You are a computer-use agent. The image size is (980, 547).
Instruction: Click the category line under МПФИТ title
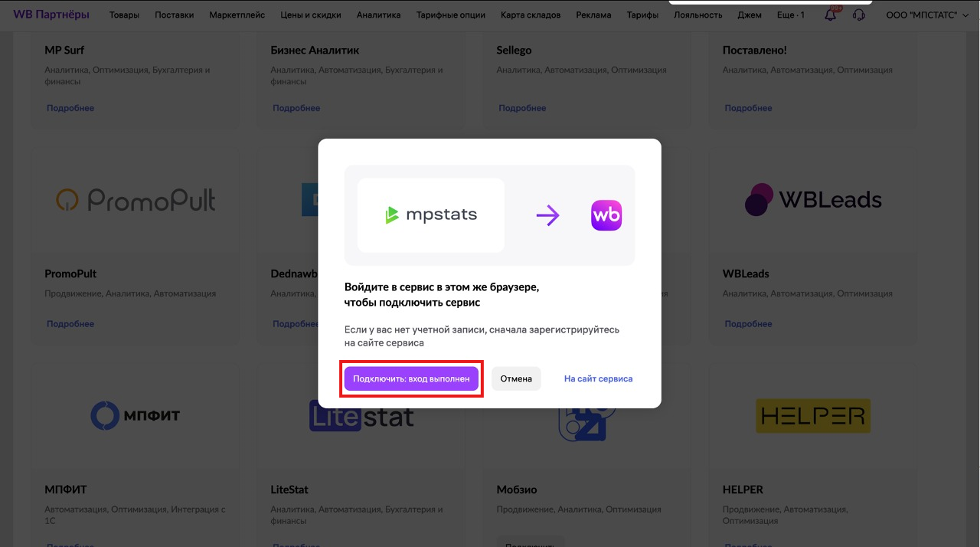click(x=135, y=515)
